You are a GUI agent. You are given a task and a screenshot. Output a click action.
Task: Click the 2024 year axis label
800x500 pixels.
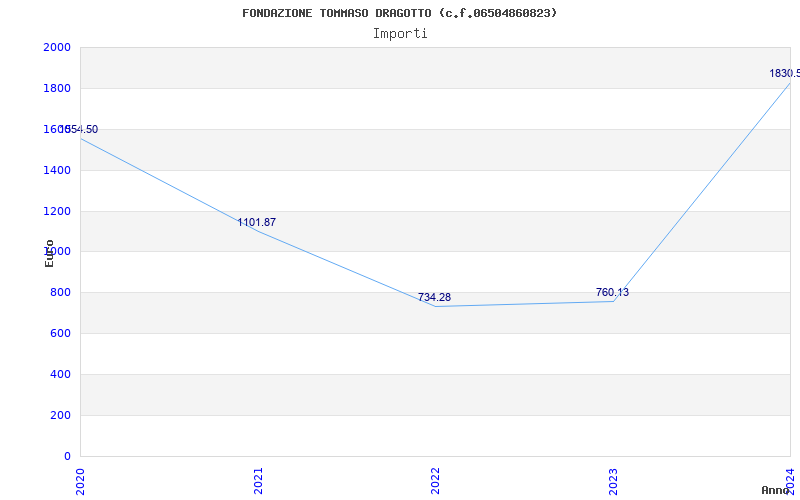790,481
